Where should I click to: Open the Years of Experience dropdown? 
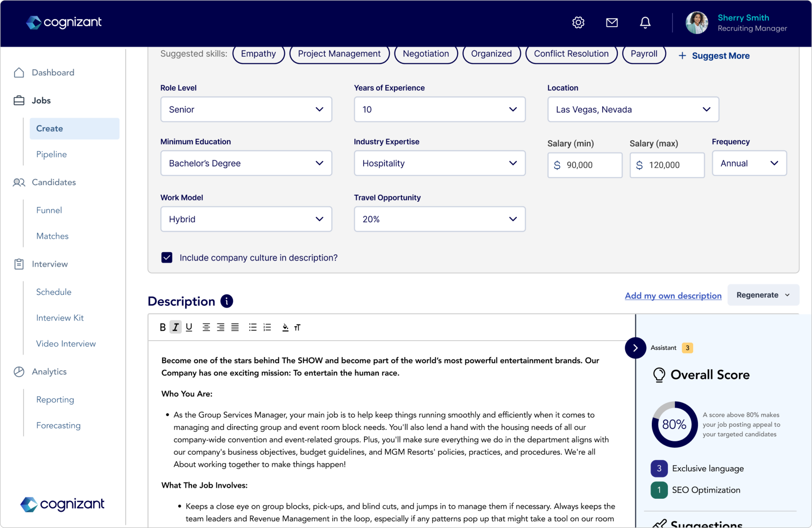(x=440, y=109)
